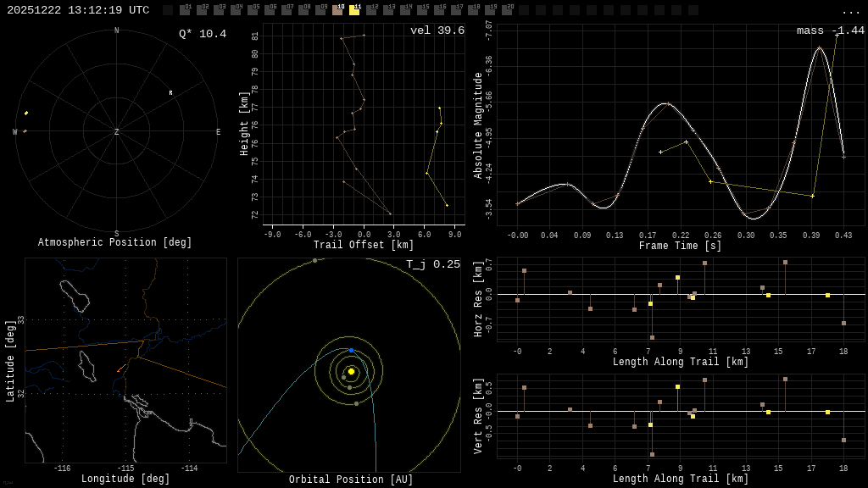Click the vel 39.6 readout
Viewport: 868px width, 488px height.
[x=437, y=30]
